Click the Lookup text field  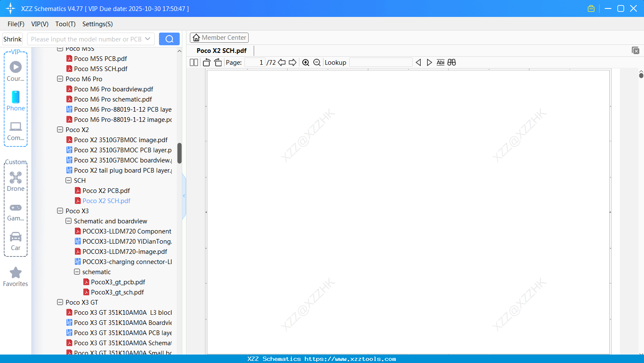tap(381, 63)
